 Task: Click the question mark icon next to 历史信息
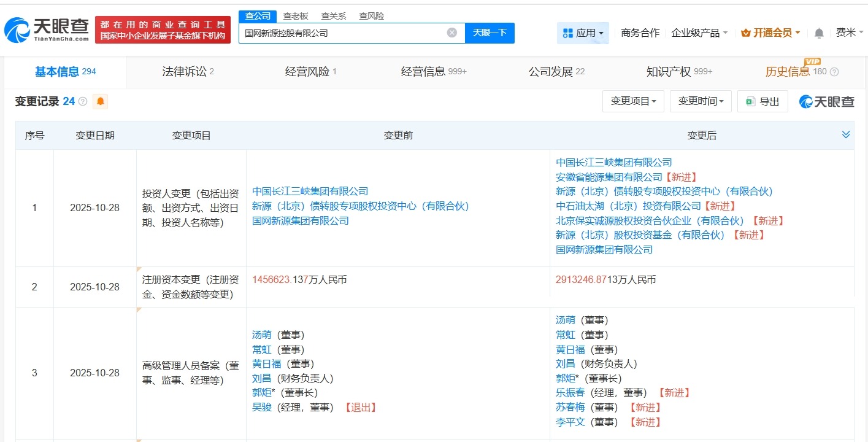(834, 72)
